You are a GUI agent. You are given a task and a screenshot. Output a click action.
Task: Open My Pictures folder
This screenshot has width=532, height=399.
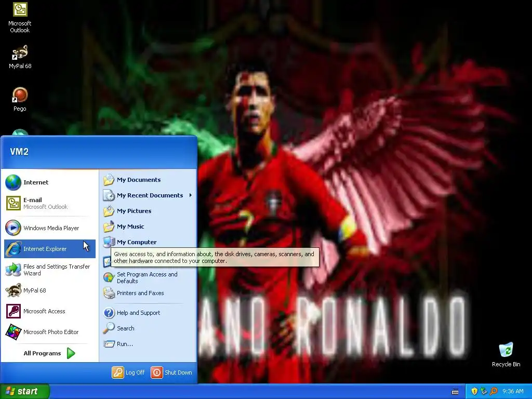pyautogui.click(x=148, y=211)
